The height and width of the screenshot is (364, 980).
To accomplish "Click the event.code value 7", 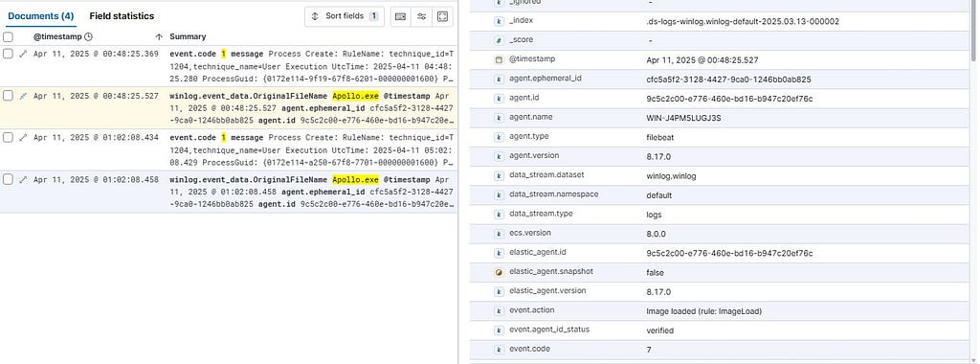I will coord(649,351).
